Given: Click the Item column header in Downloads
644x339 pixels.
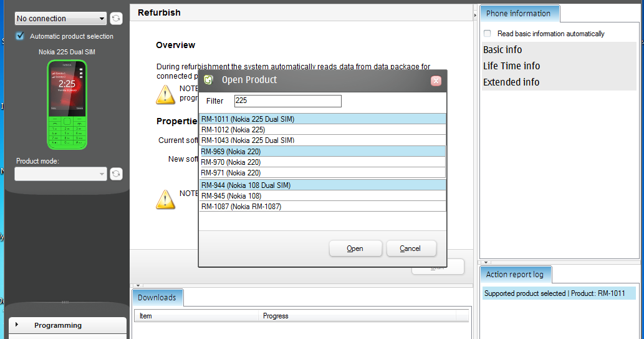Looking at the screenshot, I should 196,316.
